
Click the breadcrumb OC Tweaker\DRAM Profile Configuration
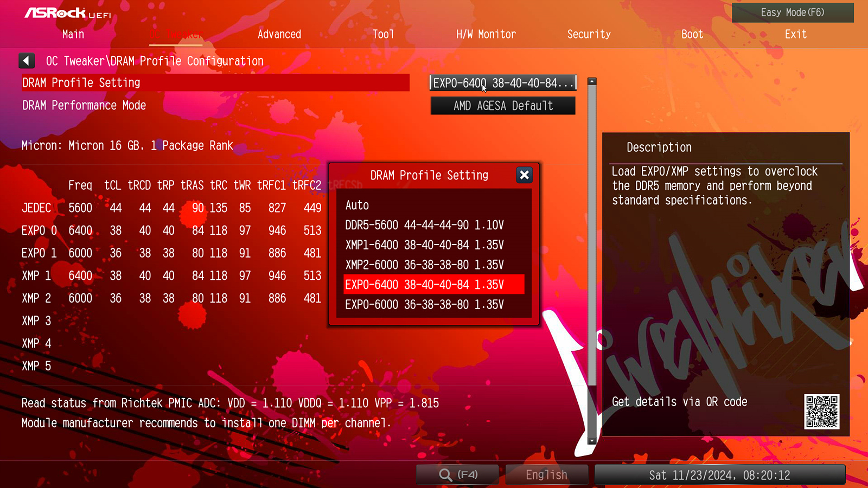[x=155, y=61]
